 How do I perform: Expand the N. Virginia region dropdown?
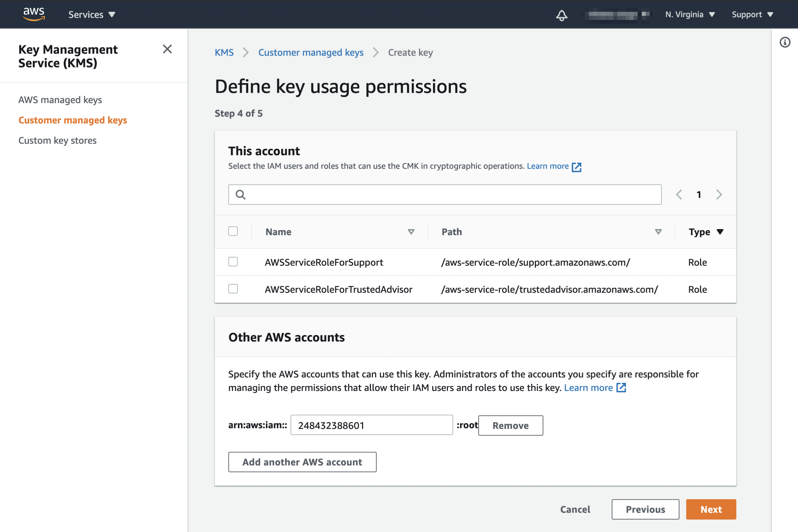click(690, 15)
